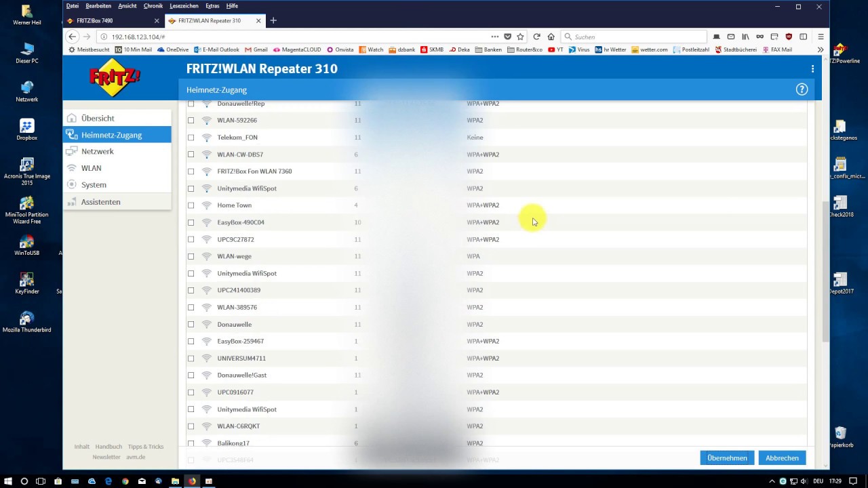
Task: Open System in the sidebar
Action: tap(117, 184)
